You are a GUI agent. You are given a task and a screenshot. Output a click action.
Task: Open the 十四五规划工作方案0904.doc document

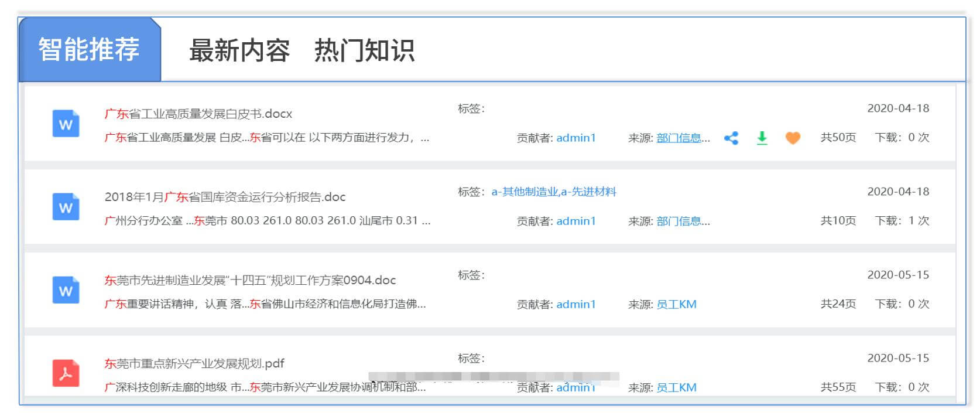[250, 280]
